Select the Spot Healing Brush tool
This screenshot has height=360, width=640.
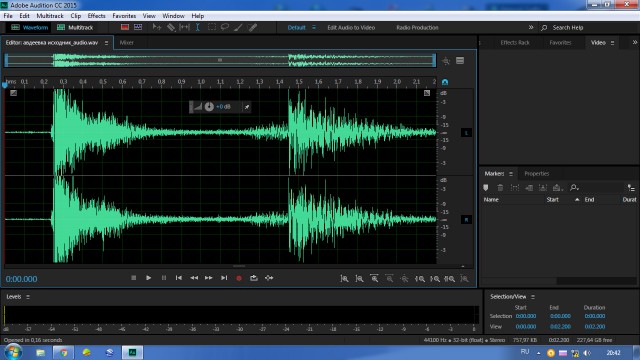point(253,27)
